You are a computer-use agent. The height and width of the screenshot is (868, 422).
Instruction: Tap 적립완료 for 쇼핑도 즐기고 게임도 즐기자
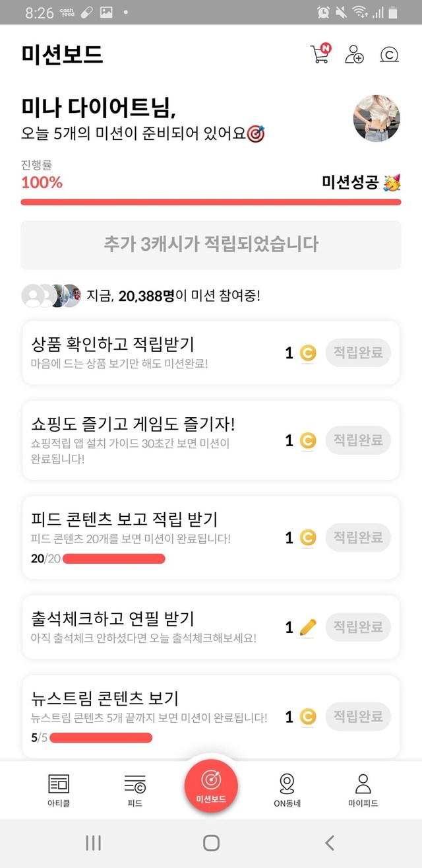(x=358, y=440)
